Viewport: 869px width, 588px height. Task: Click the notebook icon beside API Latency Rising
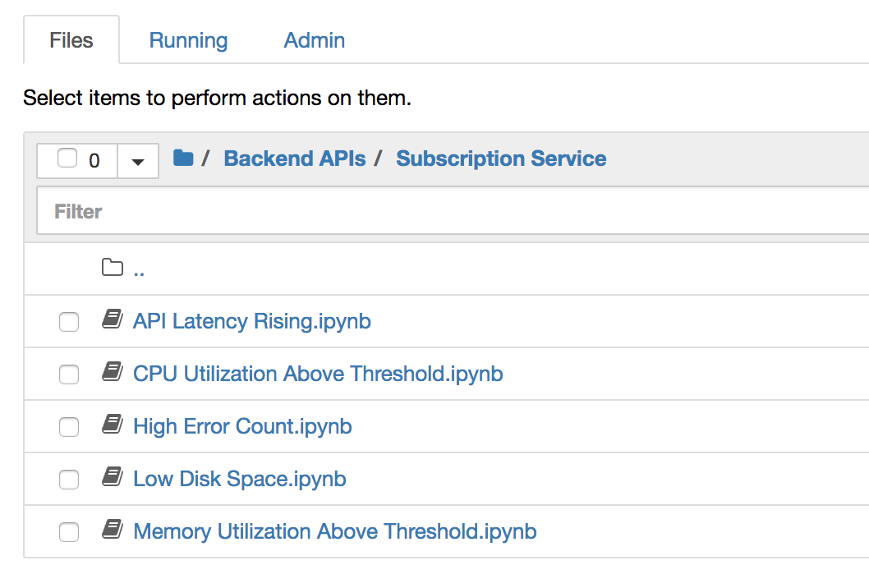tap(112, 320)
